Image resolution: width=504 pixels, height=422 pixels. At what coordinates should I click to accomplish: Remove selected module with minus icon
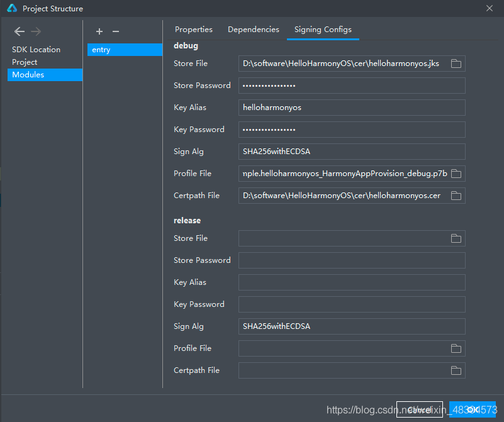click(116, 31)
